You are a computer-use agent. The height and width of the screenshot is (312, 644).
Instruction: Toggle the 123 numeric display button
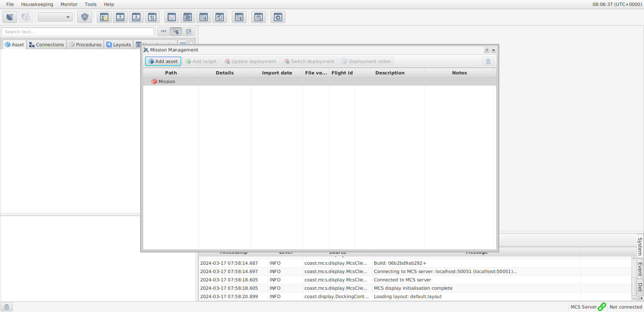coord(163,32)
